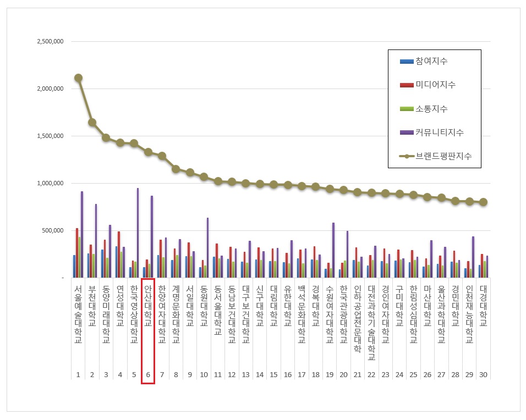This screenshot has width=526, height=420.
Task: Select the 동원대학교 axis label
Action: [204, 306]
